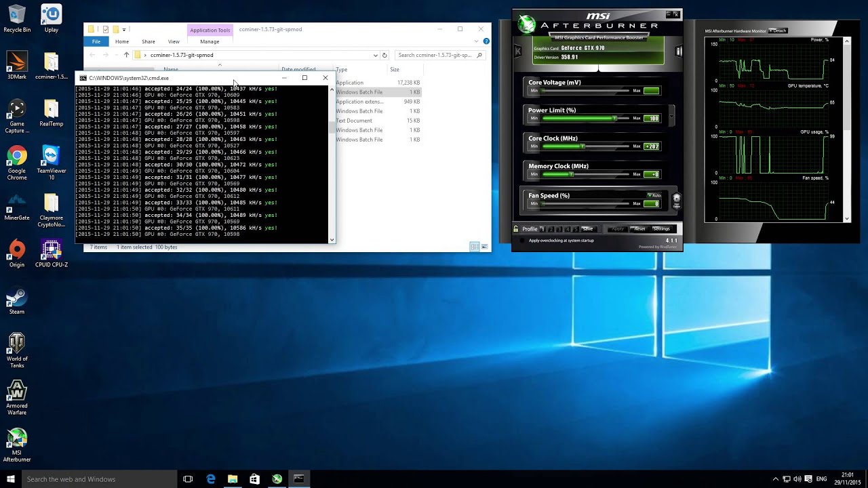Click the Reset button in Afterburner

pos(639,229)
